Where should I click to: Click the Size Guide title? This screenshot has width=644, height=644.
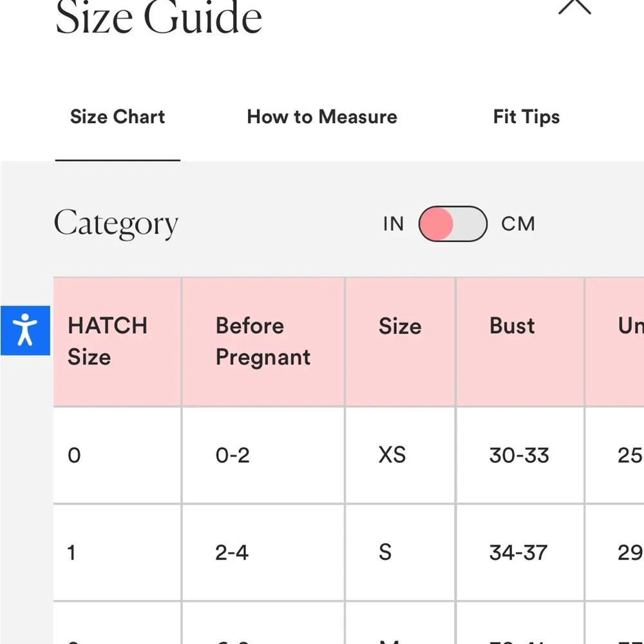pyautogui.click(x=159, y=18)
